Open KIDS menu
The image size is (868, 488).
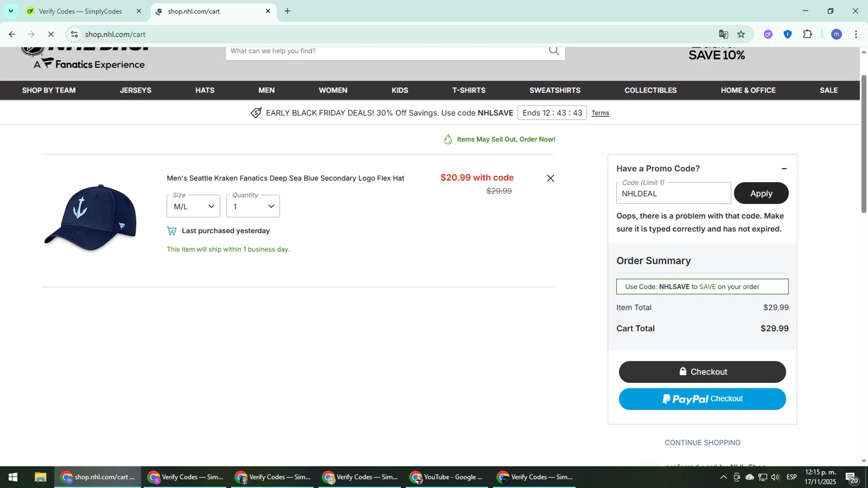(400, 90)
